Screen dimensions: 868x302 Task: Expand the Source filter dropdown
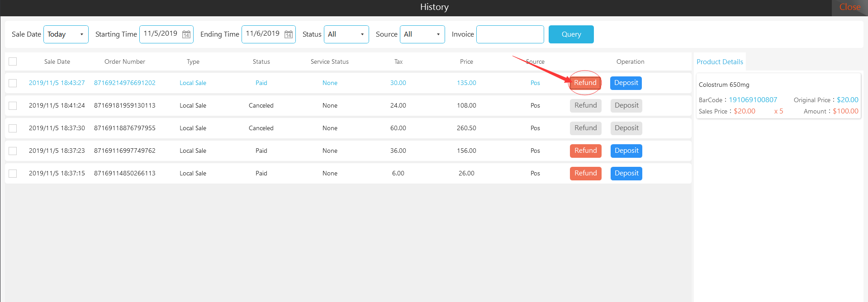tap(422, 34)
